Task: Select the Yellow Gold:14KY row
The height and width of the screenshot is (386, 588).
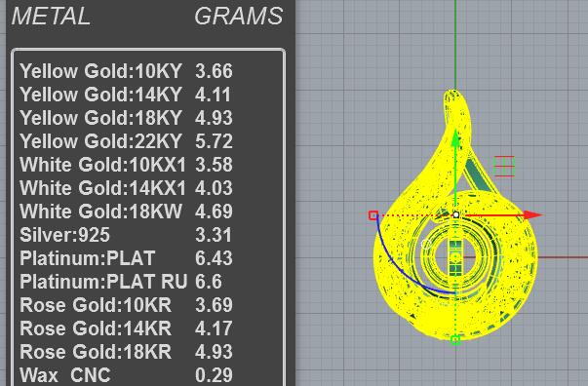Action: click(126, 95)
